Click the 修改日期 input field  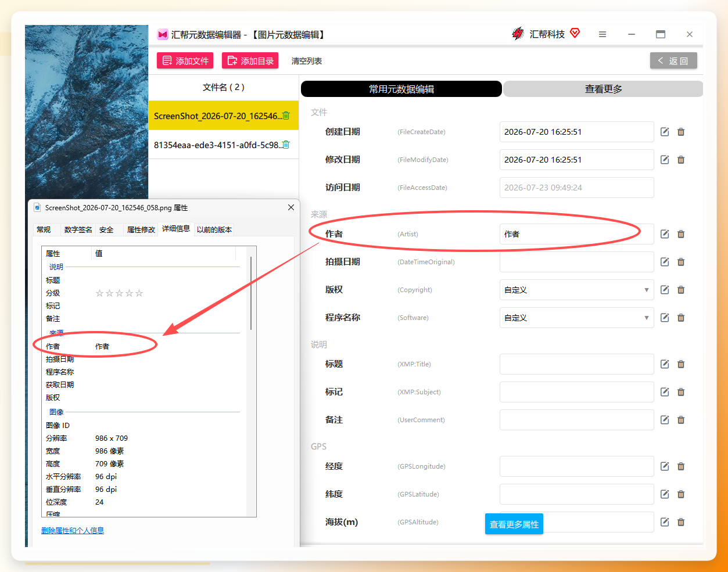pyautogui.click(x=576, y=160)
